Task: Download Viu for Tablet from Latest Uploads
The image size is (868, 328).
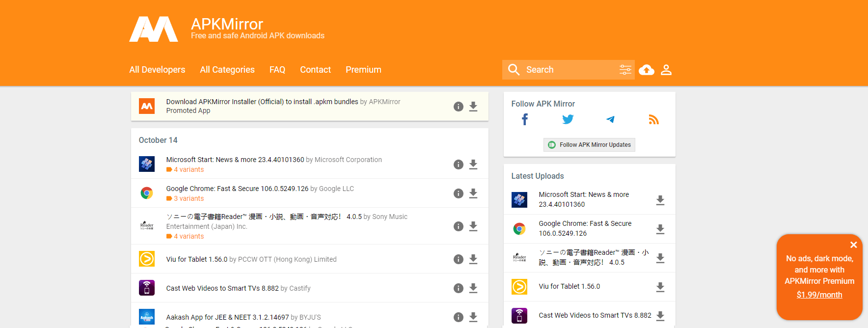Action: (660, 287)
